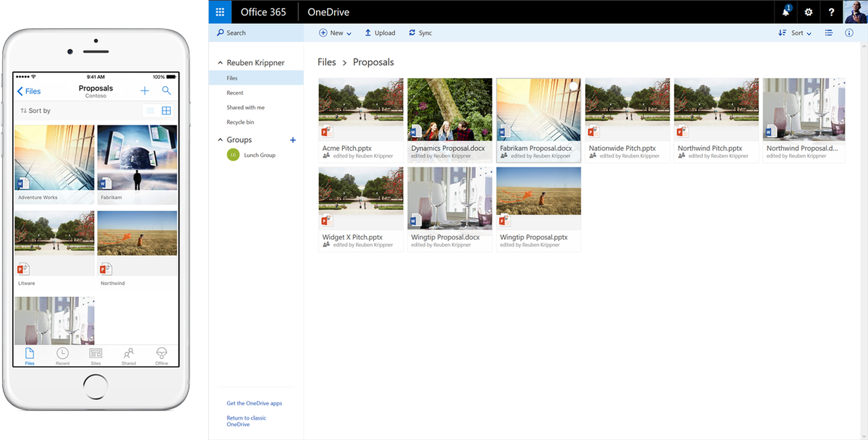
Task: Open the New dropdown menu
Action: tap(336, 33)
